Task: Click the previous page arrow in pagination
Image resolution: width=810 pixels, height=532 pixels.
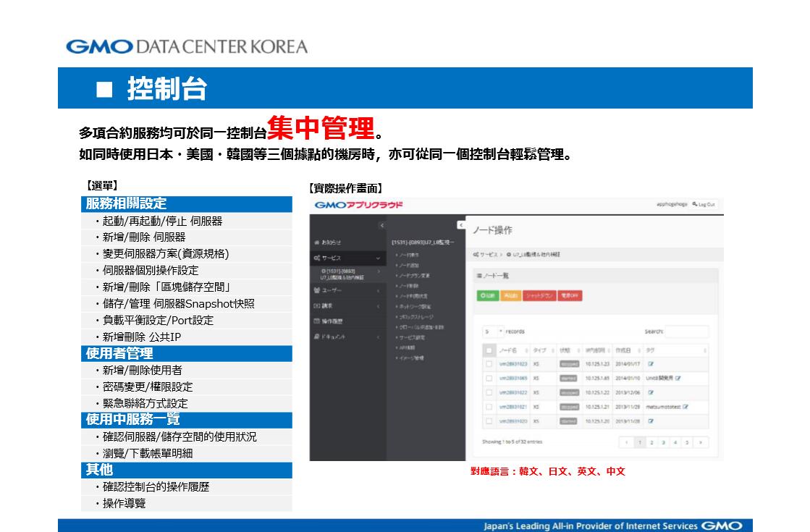Action: (x=627, y=443)
